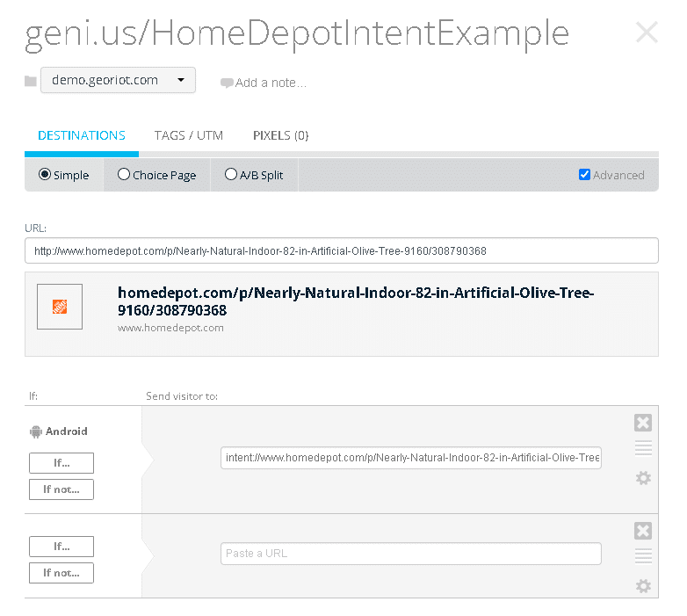687x616 pixels.
Task: Click the folder icon beside group dropdown
Action: pos(31,81)
